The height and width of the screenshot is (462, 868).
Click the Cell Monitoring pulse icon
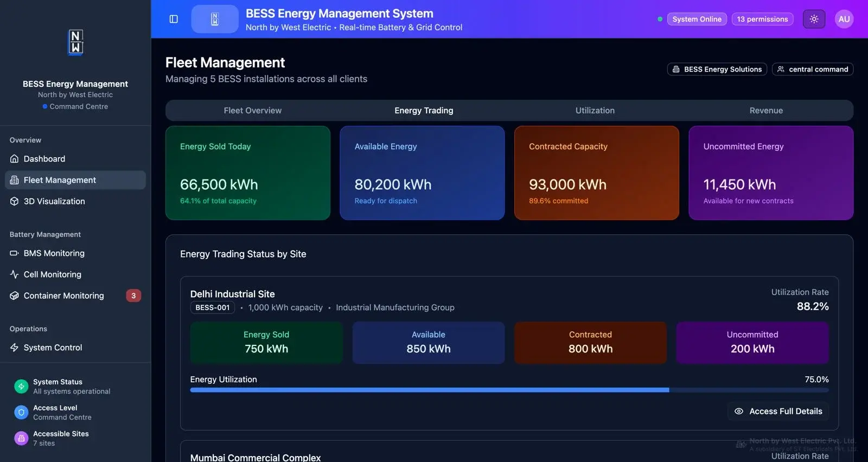(15, 274)
